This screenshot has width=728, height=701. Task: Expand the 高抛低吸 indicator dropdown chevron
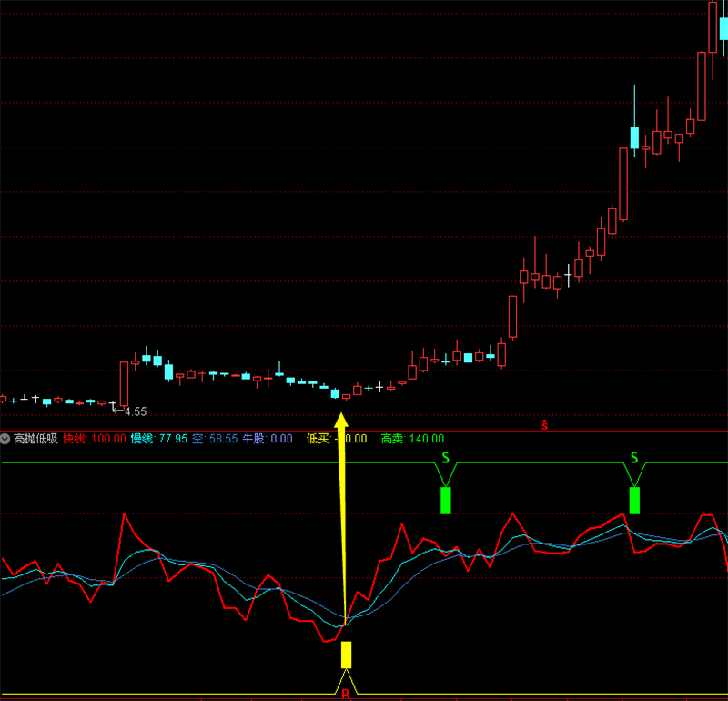[x=5, y=439]
